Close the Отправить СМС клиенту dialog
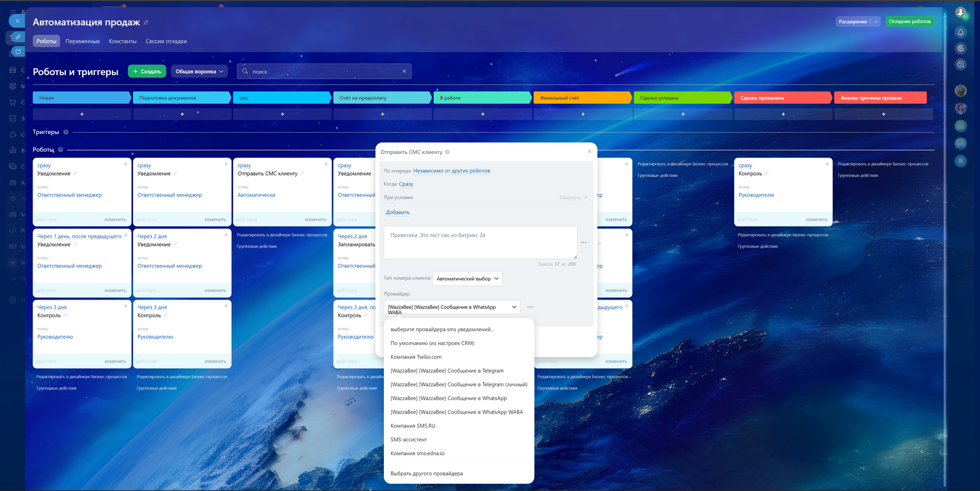980x491 pixels. (589, 152)
